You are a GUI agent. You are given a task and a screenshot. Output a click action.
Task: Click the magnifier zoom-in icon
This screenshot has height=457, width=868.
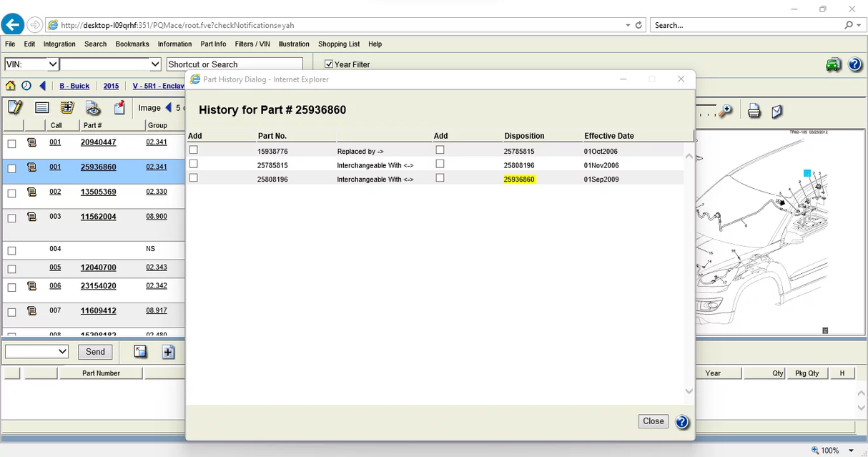coord(726,111)
